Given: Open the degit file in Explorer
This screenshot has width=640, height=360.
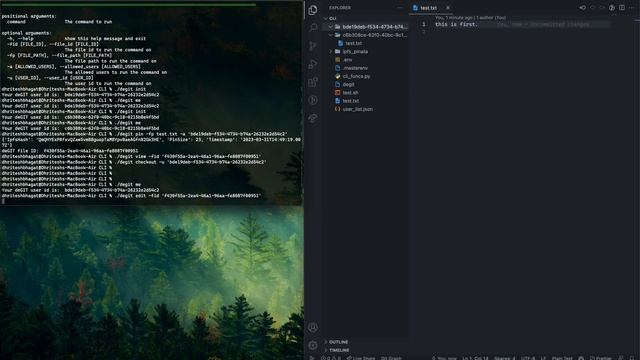Looking at the screenshot, I should click(348, 84).
